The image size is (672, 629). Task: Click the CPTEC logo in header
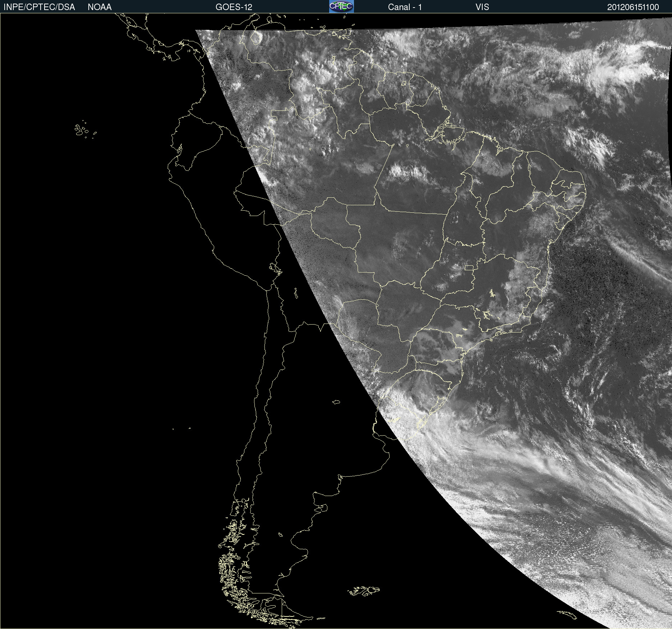341,6
